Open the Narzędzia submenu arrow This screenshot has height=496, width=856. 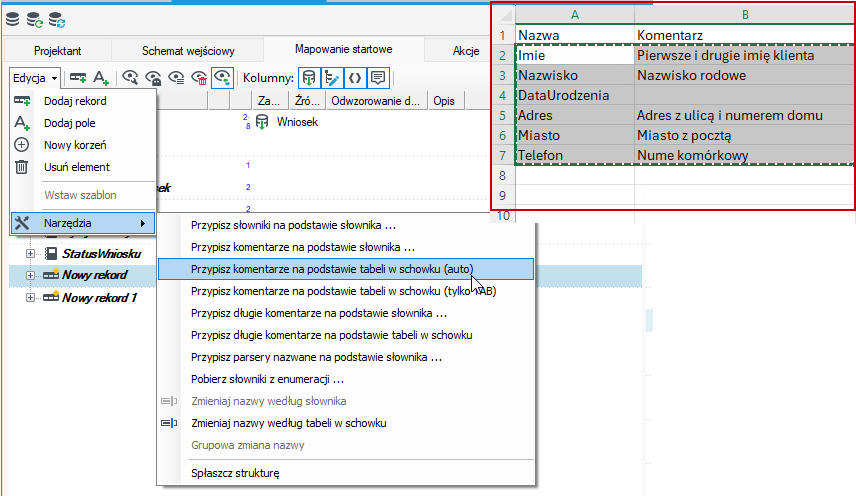tap(143, 223)
